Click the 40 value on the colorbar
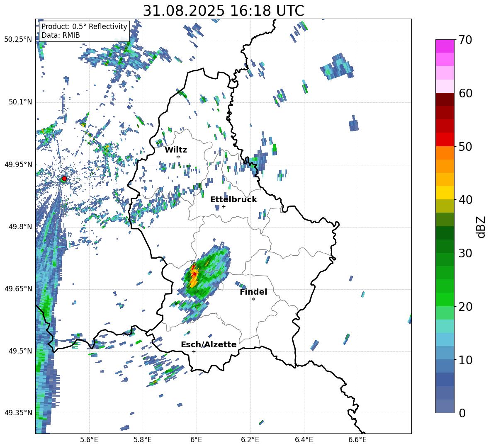 (465, 200)
